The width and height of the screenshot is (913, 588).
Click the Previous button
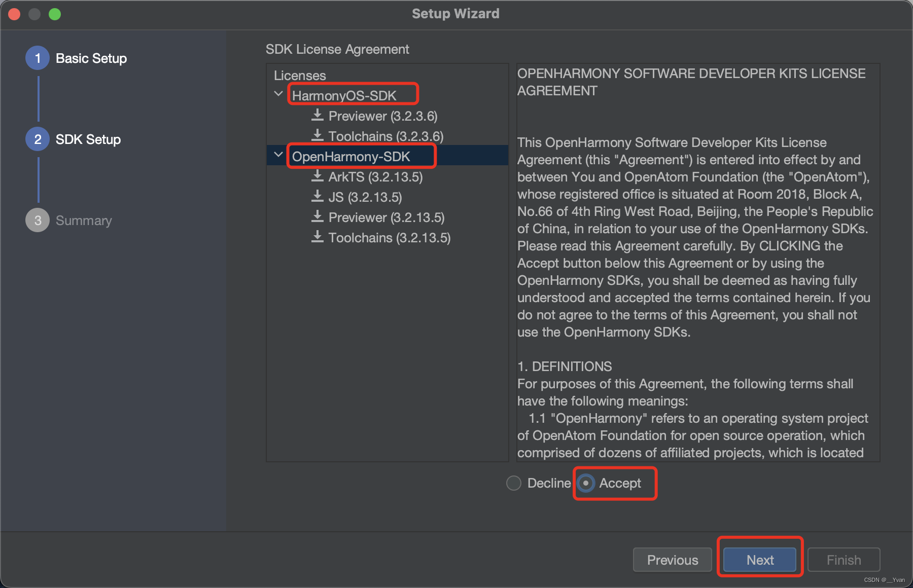pos(673,560)
